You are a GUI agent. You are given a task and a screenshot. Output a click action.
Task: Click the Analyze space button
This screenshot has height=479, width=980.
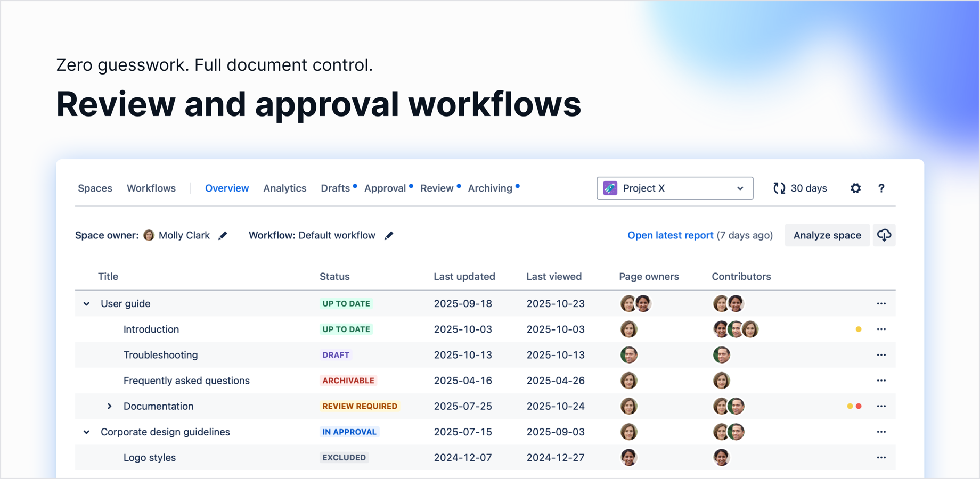pos(827,235)
